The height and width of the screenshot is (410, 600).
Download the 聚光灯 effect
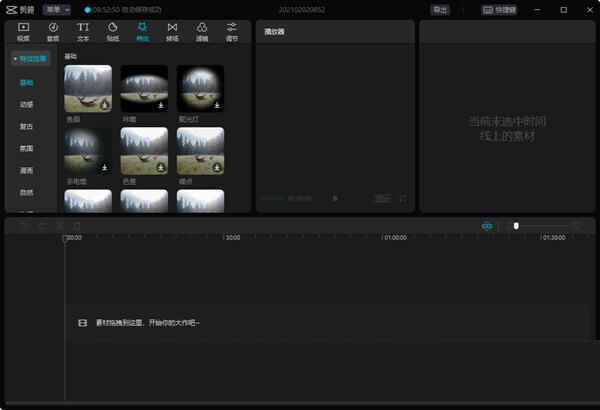pos(216,104)
